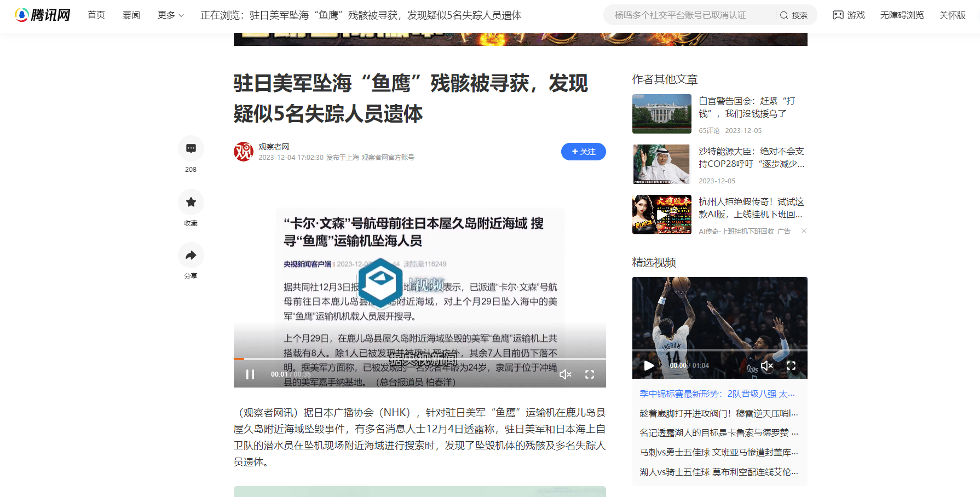Image resolution: width=980 pixels, height=497 pixels.
Task: Open the 观察者网 author name link
Action: click(x=274, y=147)
